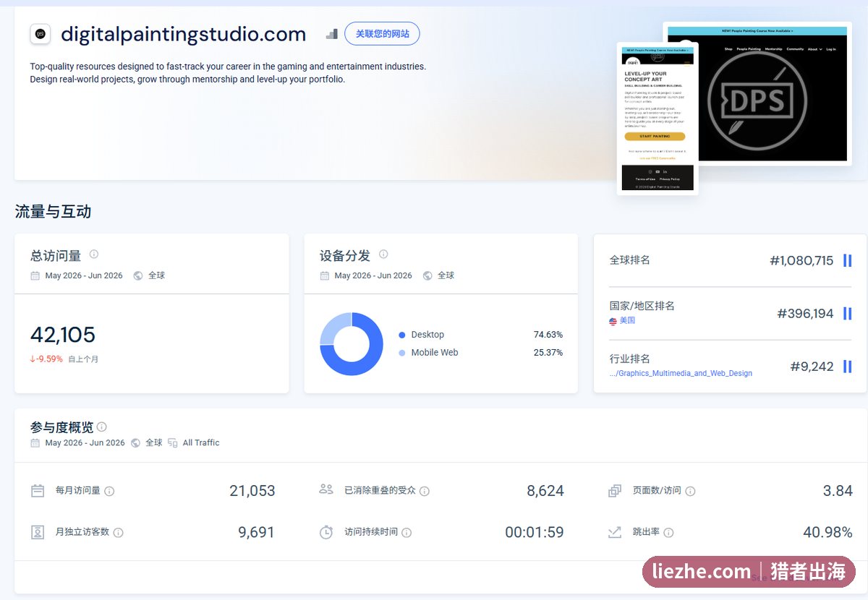Open info tooltip next to 设备分发
This screenshot has height=600, width=868.
pyautogui.click(x=383, y=254)
